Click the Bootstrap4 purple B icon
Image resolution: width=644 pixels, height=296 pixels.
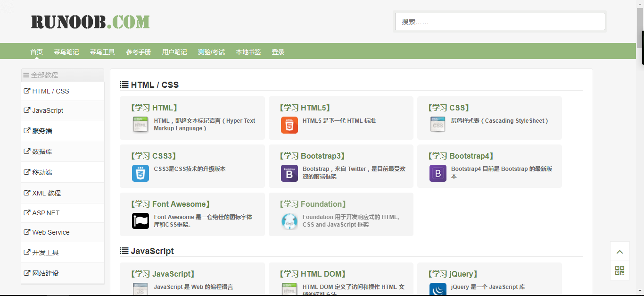pos(438,173)
